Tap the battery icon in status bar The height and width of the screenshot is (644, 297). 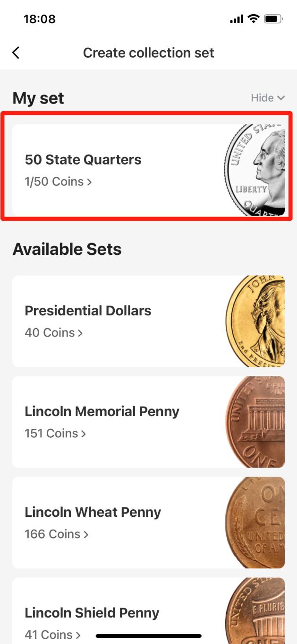(273, 19)
